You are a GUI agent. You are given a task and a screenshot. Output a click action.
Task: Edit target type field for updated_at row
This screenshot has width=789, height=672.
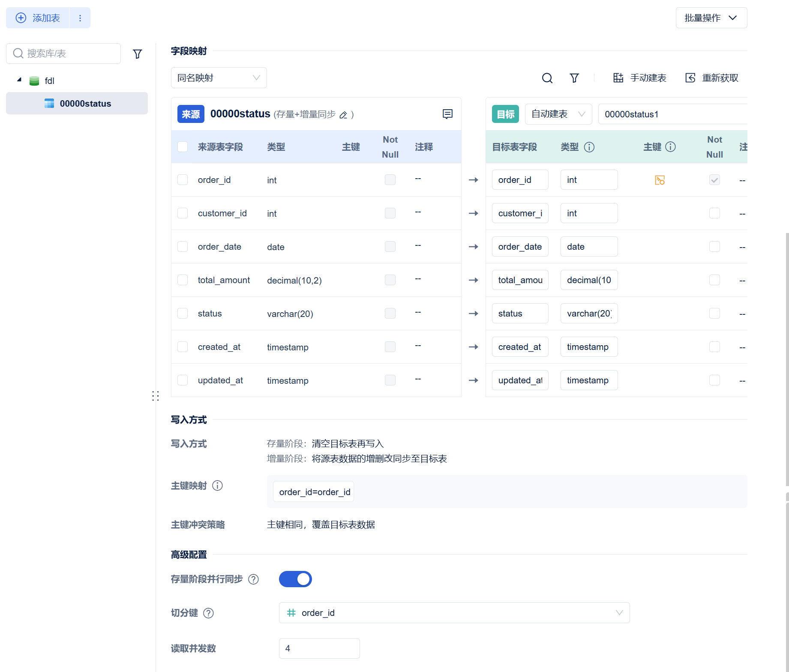(589, 380)
